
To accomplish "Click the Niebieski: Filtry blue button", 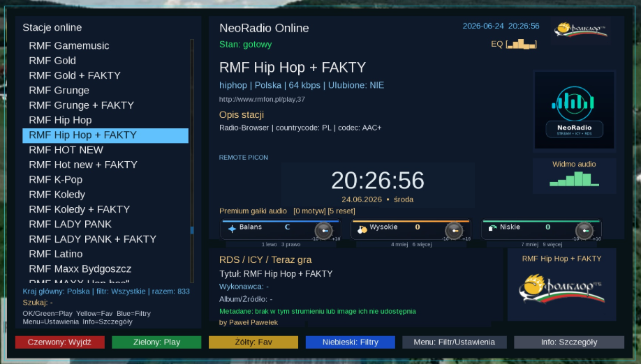I will (x=351, y=342).
